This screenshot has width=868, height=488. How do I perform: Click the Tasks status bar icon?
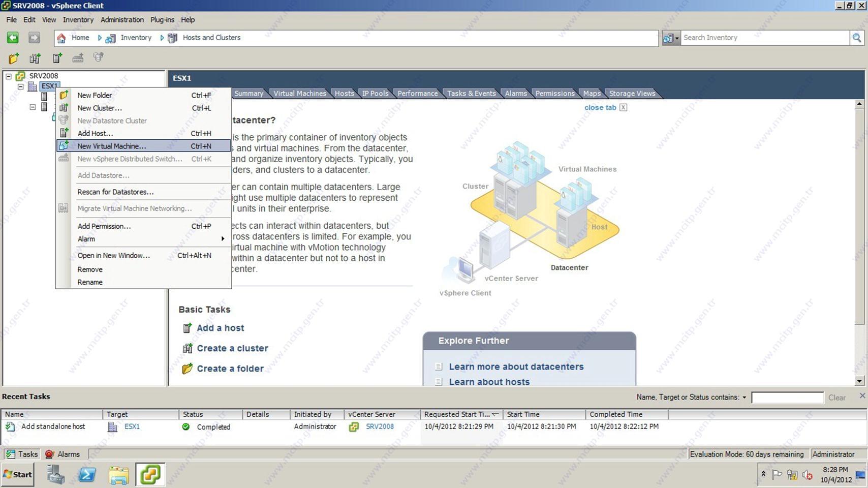[10, 454]
